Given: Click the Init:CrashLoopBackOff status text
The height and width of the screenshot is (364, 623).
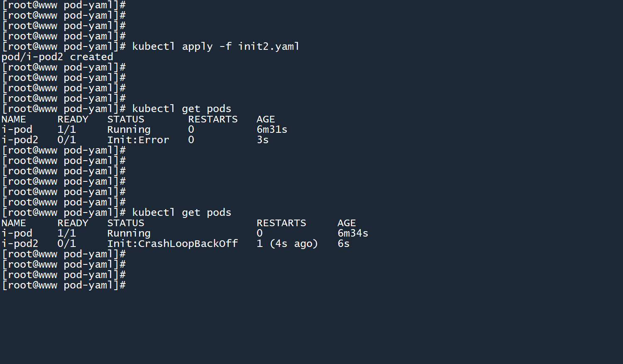Looking at the screenshot, I should 172,244.
